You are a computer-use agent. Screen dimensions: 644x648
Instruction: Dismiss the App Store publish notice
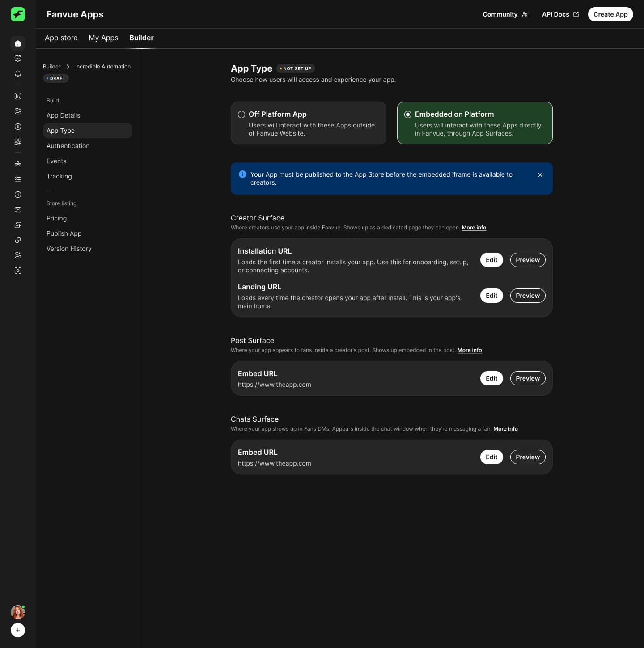pyautogui.click(x=540, y=175)
